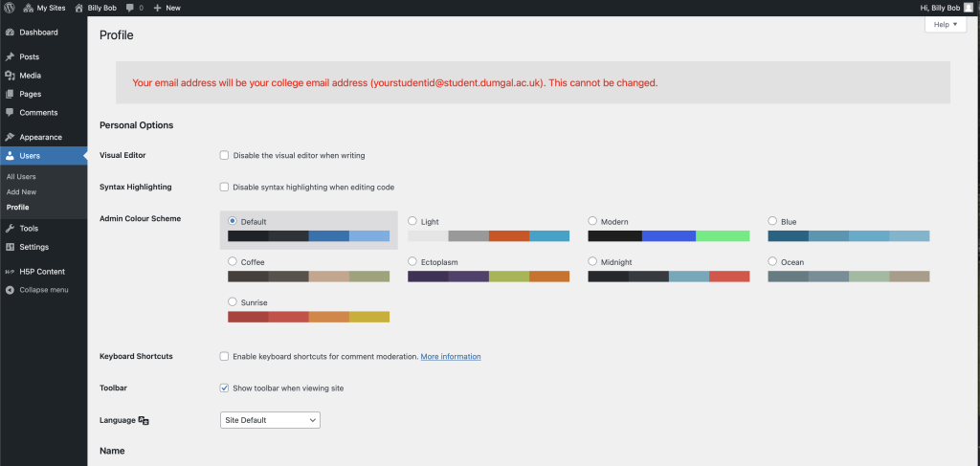Open the New content menu
The image size is (980, 466).
click(167, 8)
